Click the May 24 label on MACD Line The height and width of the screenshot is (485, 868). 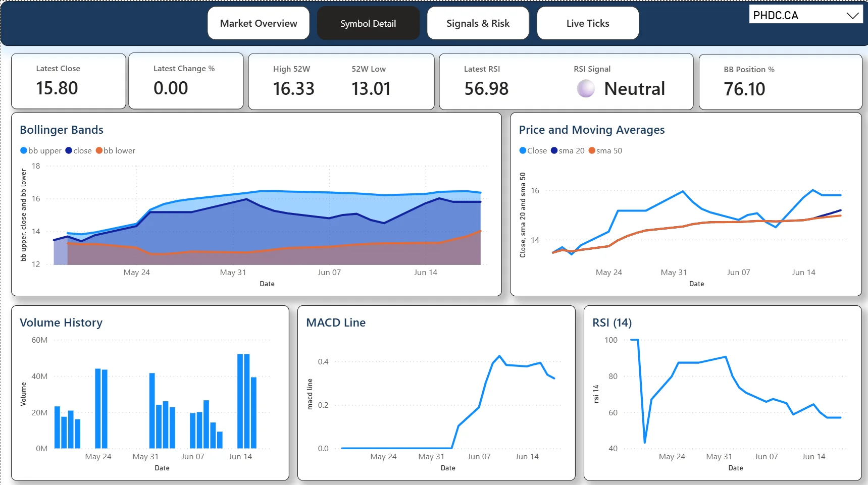point(383,457)
